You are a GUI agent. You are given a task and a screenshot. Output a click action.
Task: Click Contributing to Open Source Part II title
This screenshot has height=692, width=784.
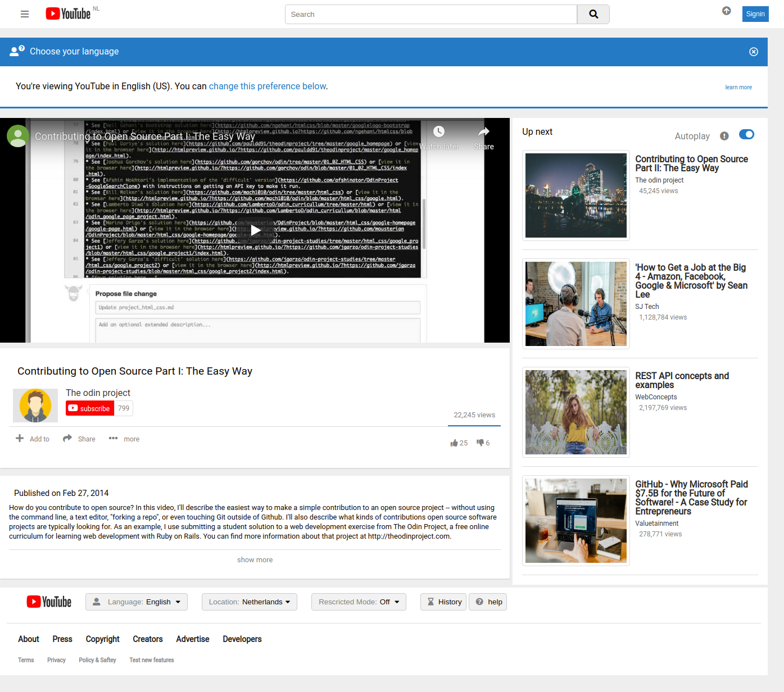click(x=691, y=163)
